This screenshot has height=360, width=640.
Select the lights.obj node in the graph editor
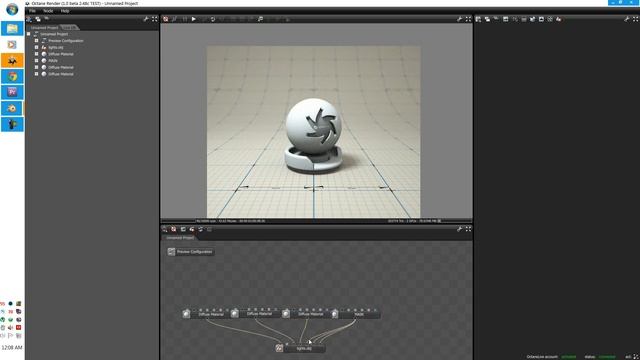(x=300, y=348)
